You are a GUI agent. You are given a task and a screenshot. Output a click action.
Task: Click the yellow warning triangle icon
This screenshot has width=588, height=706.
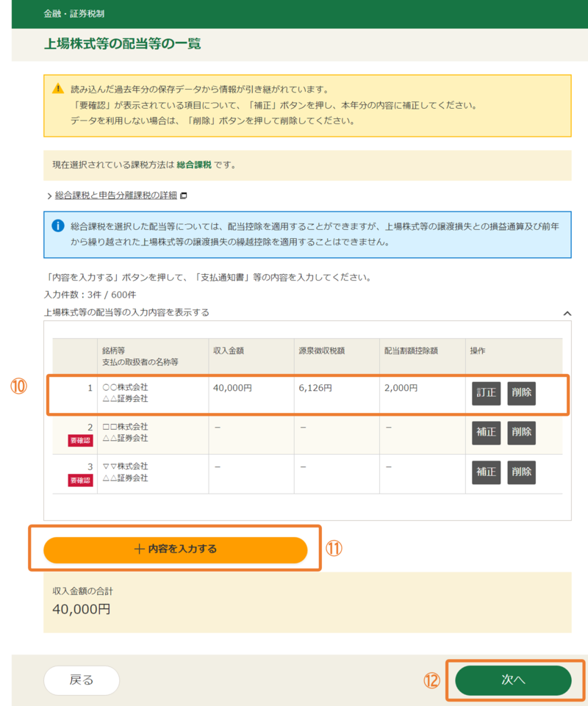click(x=58, y=89)
